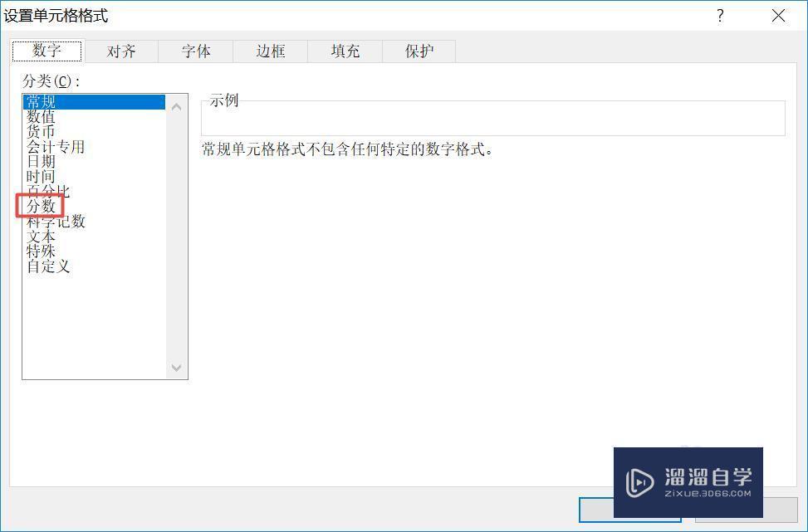Select 时间 category
The height and width of the screenshot is (532, 808).
click(95, 177)
